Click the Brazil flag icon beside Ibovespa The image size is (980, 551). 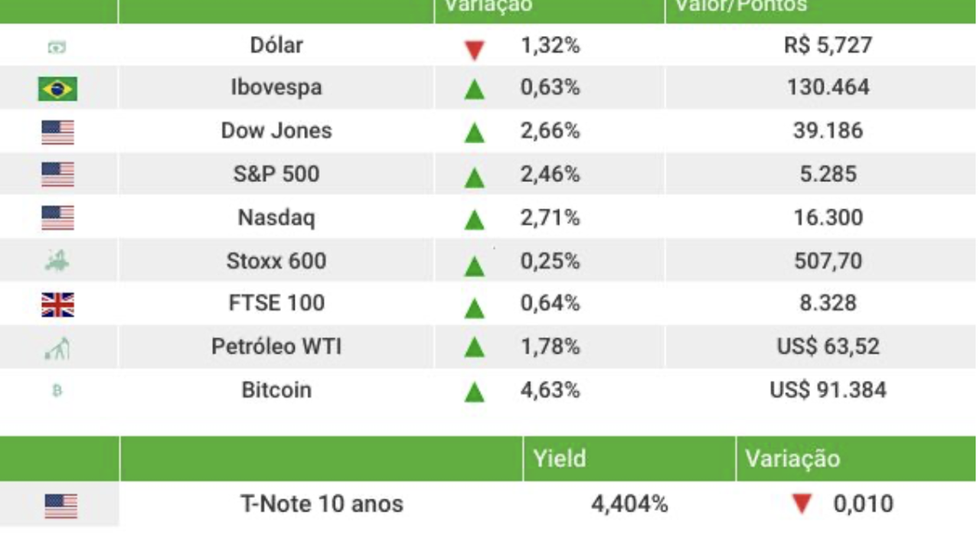[x=57, y=90]
